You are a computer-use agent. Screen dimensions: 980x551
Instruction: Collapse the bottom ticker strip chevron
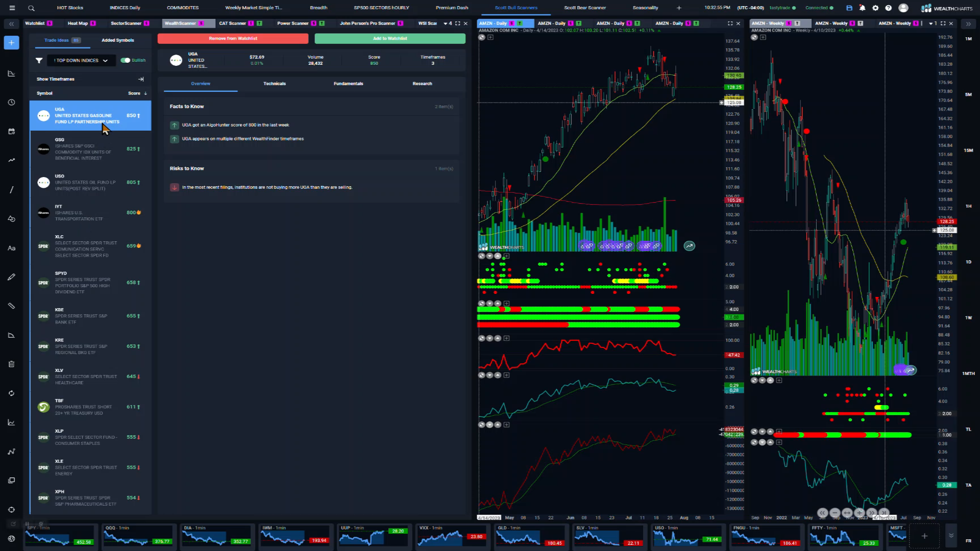click(951, 536)
